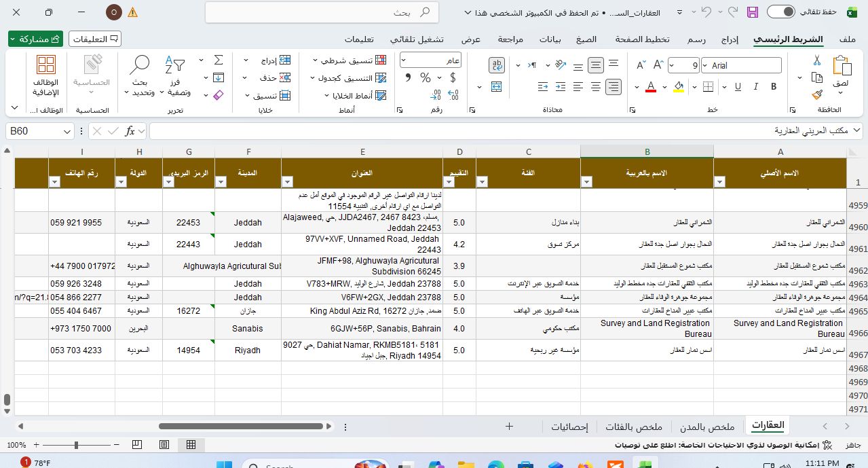Viewport: 868px width, 468px height.
Task: Click the text Orientation icon
Action: (560, 65)
